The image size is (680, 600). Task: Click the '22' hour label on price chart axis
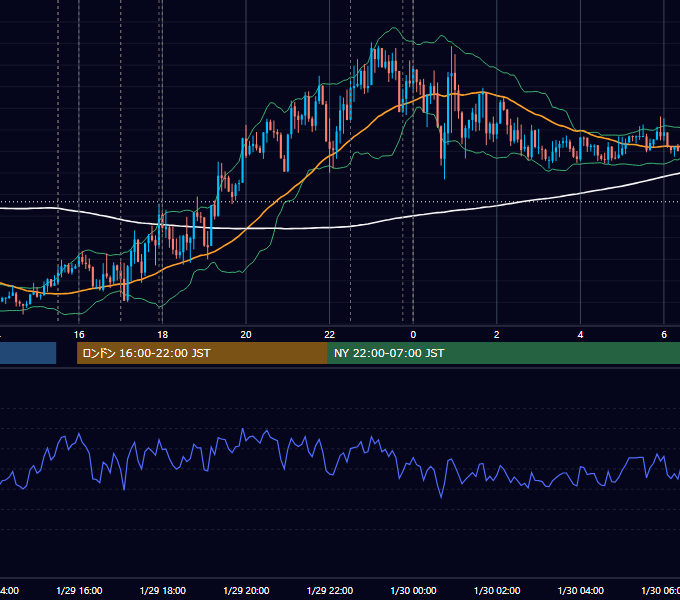330,335
